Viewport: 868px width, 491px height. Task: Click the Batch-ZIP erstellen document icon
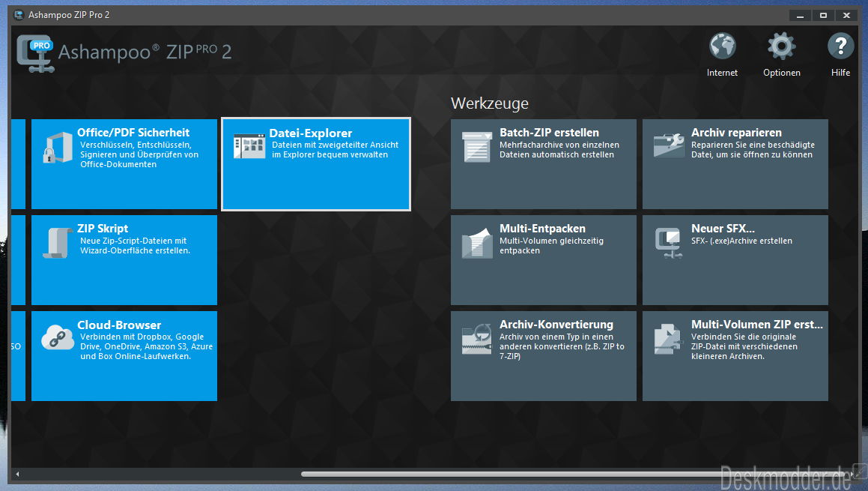[x=476, y=147]
